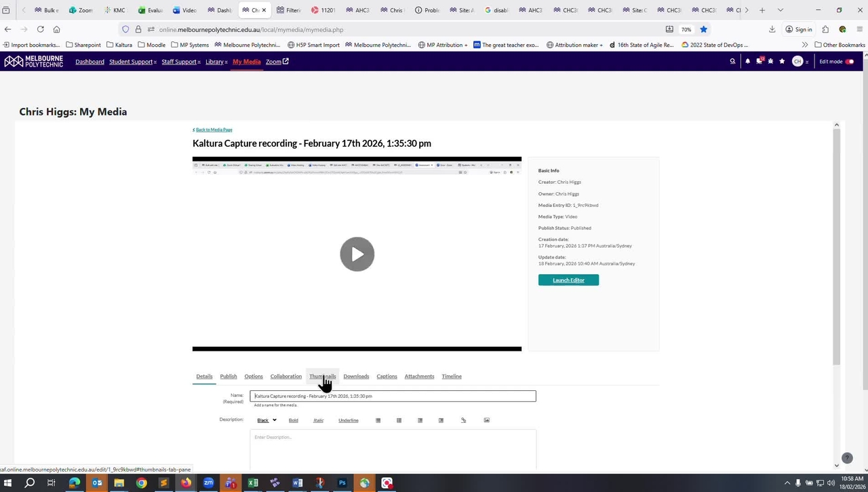Screen dimensions: 868x492
Task: Open the Kaltura bookmarks folder
Action: coord(119,45)
